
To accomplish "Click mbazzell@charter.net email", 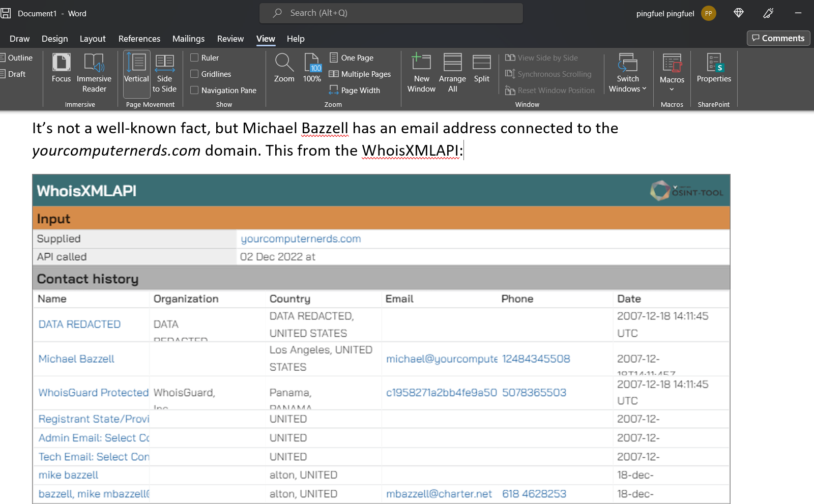I will [x=439, y=494].
